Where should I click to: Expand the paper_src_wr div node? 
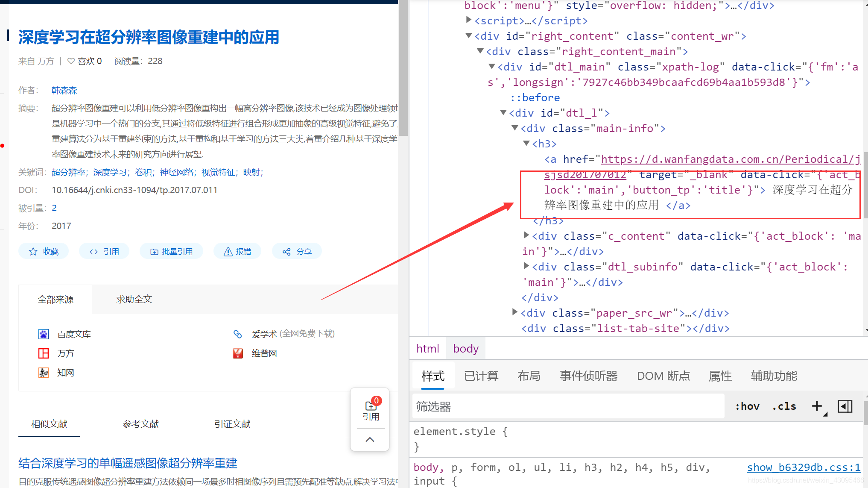click(x=515, y=312)
